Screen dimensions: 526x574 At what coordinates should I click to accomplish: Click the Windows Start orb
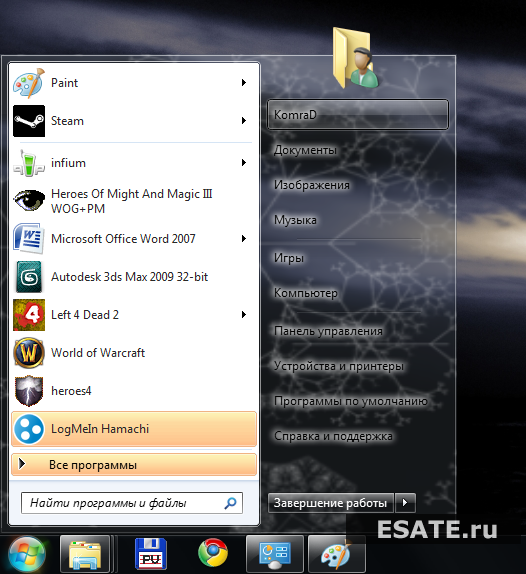[27, 555]
